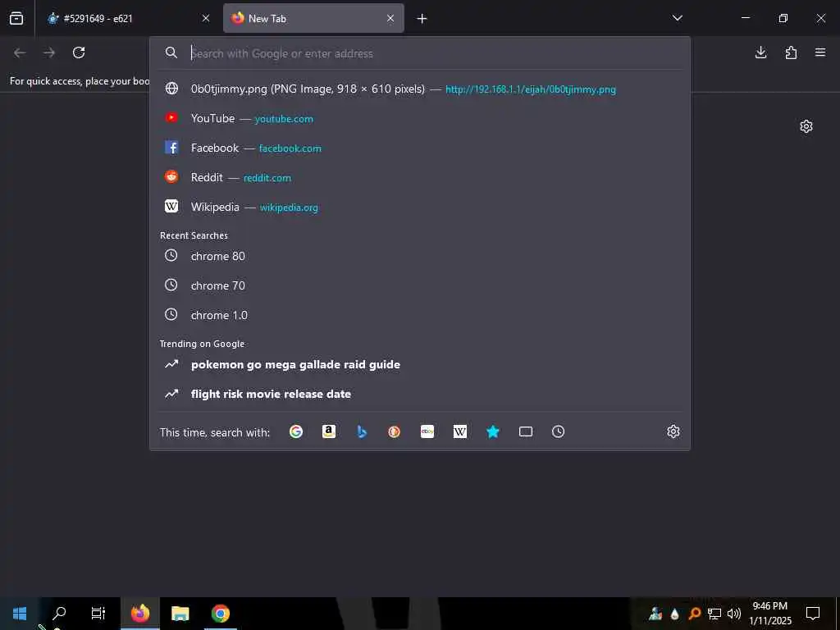840x630 pixels.
Task: Switch to the #5291649 - e621 tab
Action: pyautogui.click(x=129, y=18)
